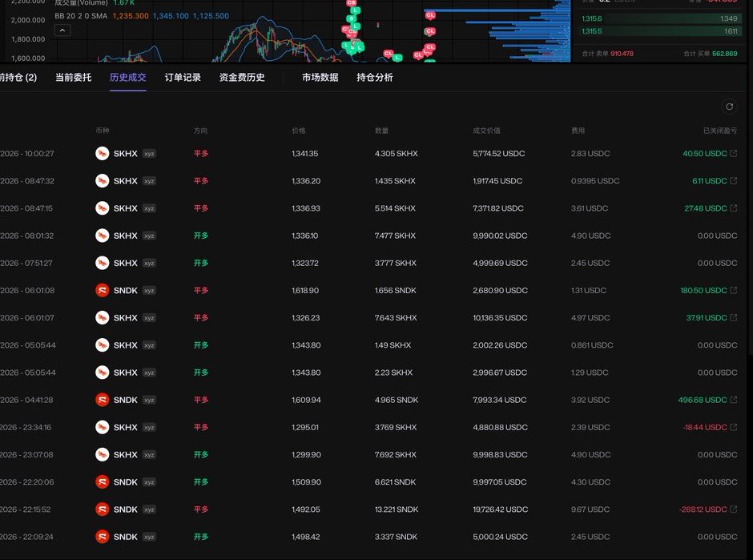Screen dimensions: 753x560
Task: Collapse the chart indicator legend chevron
Action: pyautogui.click(x=62, y=30)
